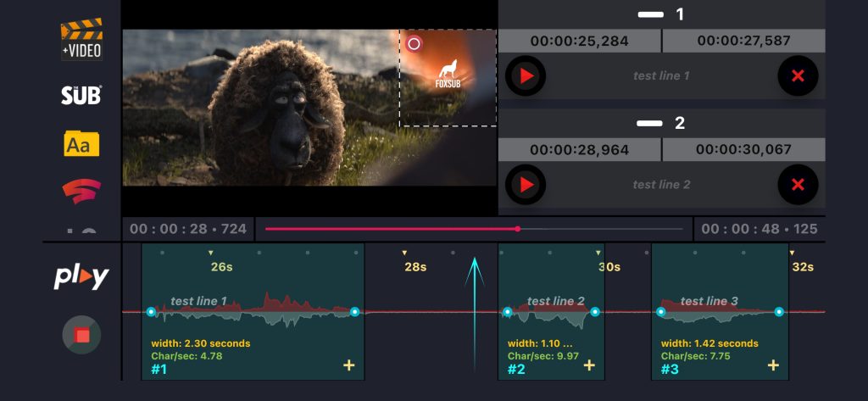
Task: Click the 'test line 3' waveform label
Action: pyautogui.click(x=709, y=301)
